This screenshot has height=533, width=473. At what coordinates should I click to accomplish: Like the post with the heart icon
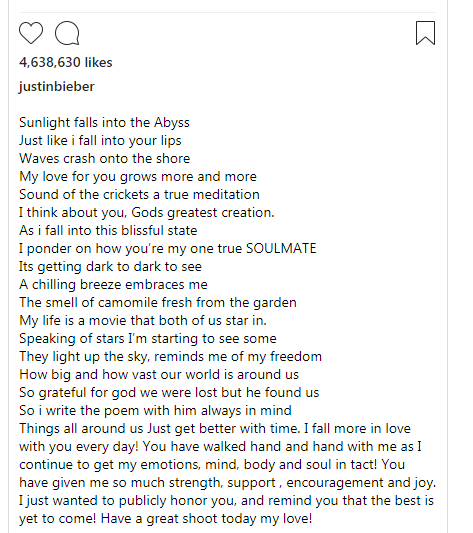(31, 33)
